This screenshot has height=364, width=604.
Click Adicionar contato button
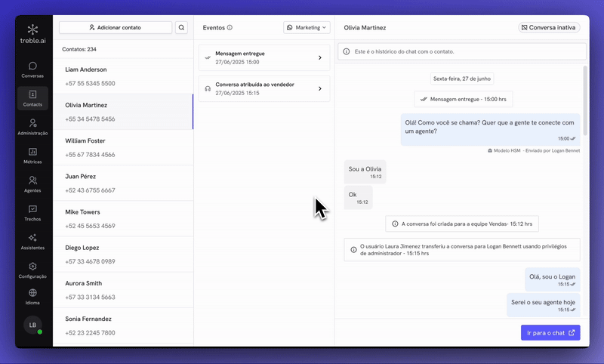coord(116,27)
